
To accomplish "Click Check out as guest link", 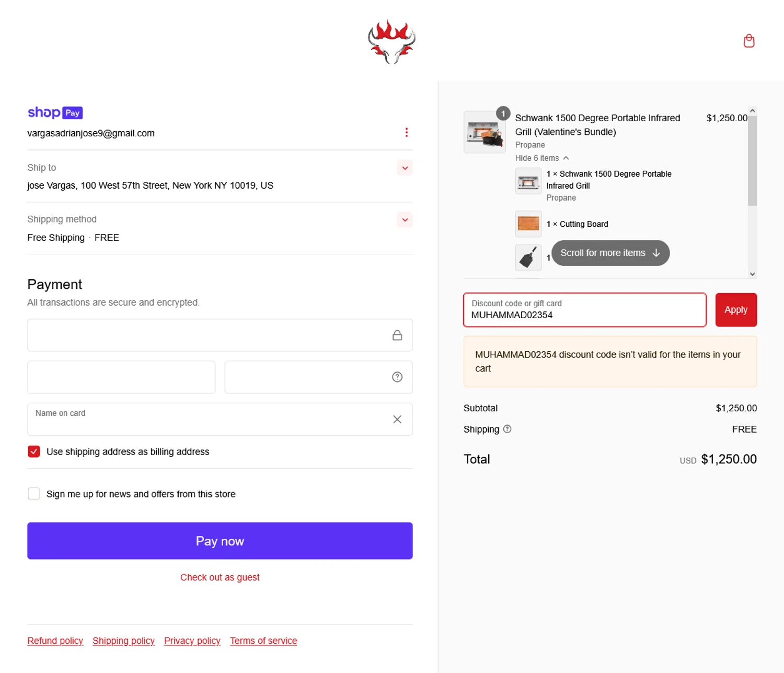I will (x=220, y=577).
